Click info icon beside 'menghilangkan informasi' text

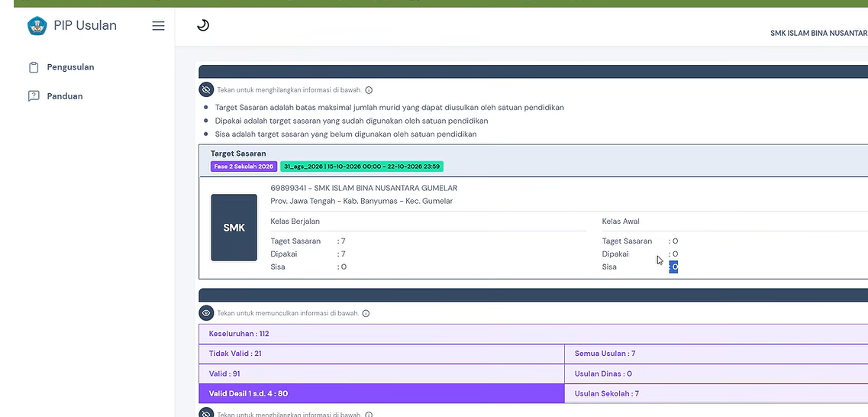point(369,90)
